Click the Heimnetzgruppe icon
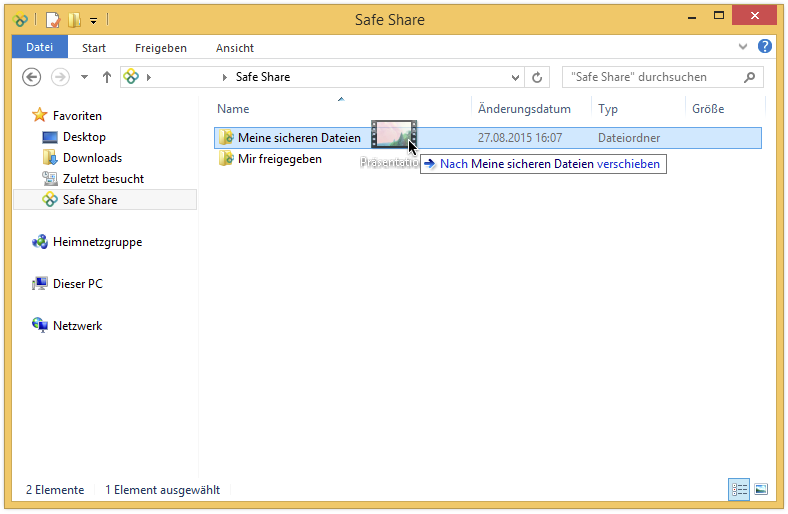The width and height of the screenshot is (788, 514). click(40, 242)
